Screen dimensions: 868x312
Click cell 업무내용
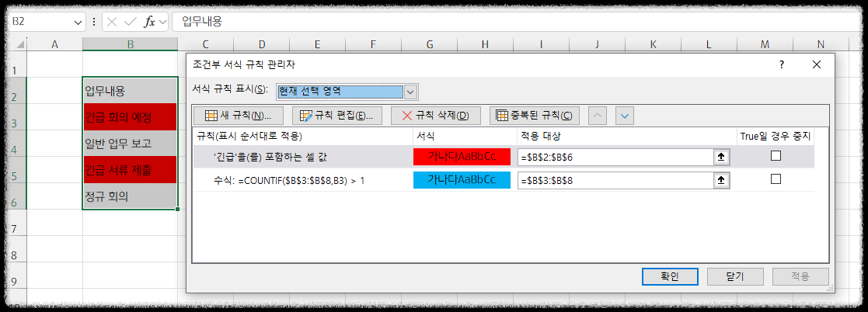pyautogui.click(x=130, y=90)
